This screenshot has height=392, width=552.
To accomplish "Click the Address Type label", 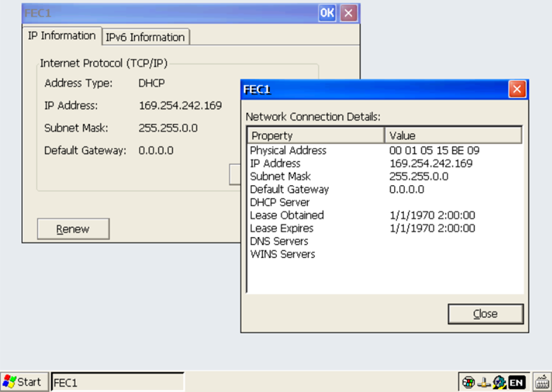I will tap(79, 83).
